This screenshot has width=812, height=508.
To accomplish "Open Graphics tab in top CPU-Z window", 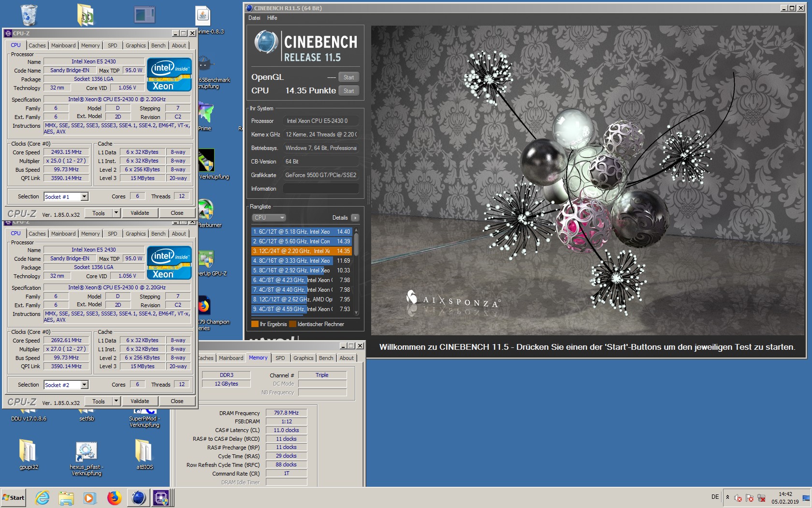I will (136, 45).
